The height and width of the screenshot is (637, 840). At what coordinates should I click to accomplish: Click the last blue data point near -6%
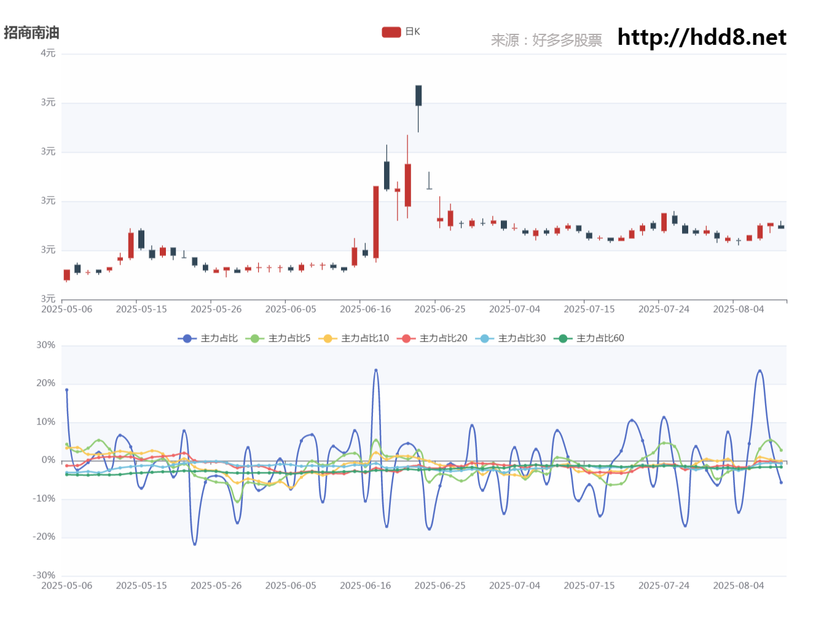pyautogui.click(x=781, y=482)
